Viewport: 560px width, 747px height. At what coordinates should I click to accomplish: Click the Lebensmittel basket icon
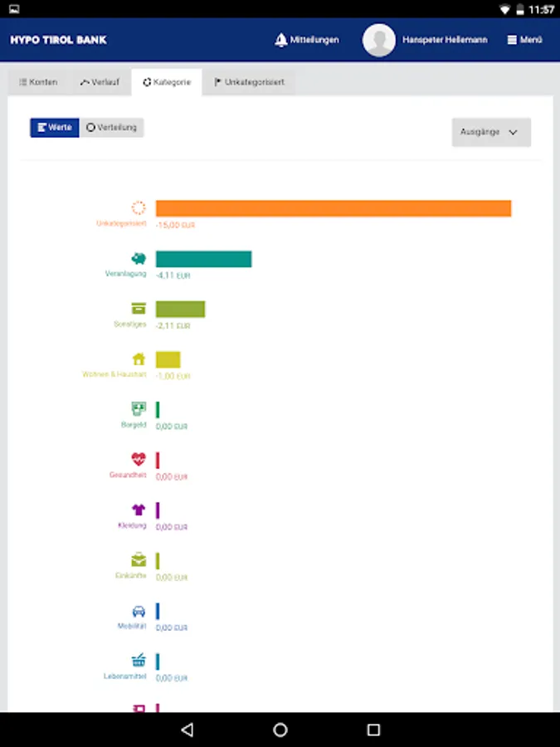click(x=139, y=661)
